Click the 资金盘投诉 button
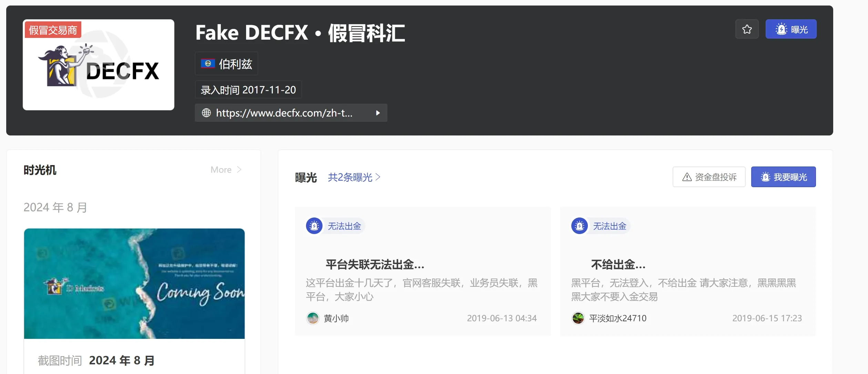The width and height of the screenshot is (868, 374). [x=709, y=177]
